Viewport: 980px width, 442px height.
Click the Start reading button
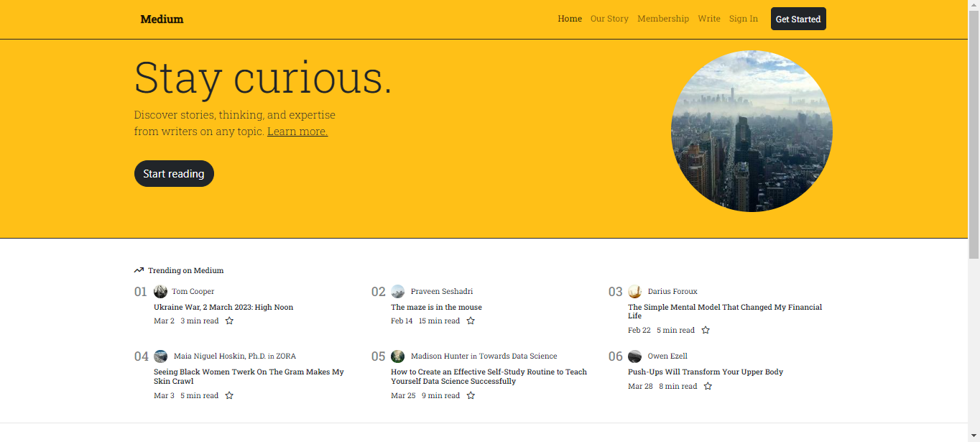coord(174,173)
